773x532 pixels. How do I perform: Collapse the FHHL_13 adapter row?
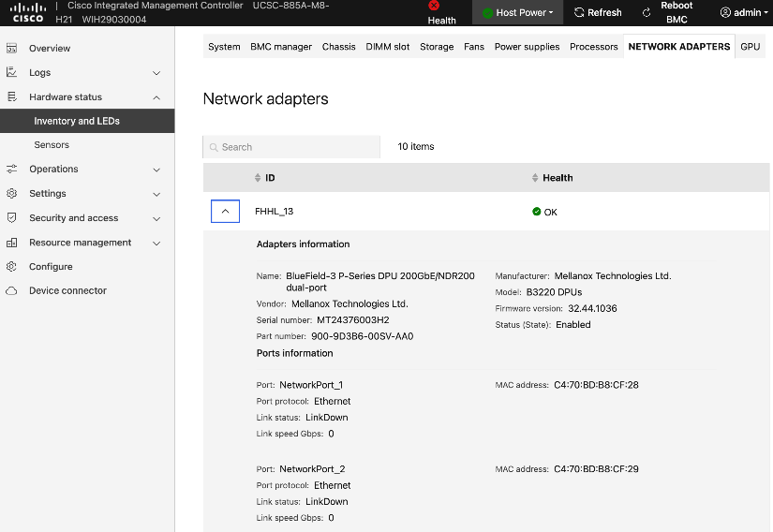click(225, 211)
